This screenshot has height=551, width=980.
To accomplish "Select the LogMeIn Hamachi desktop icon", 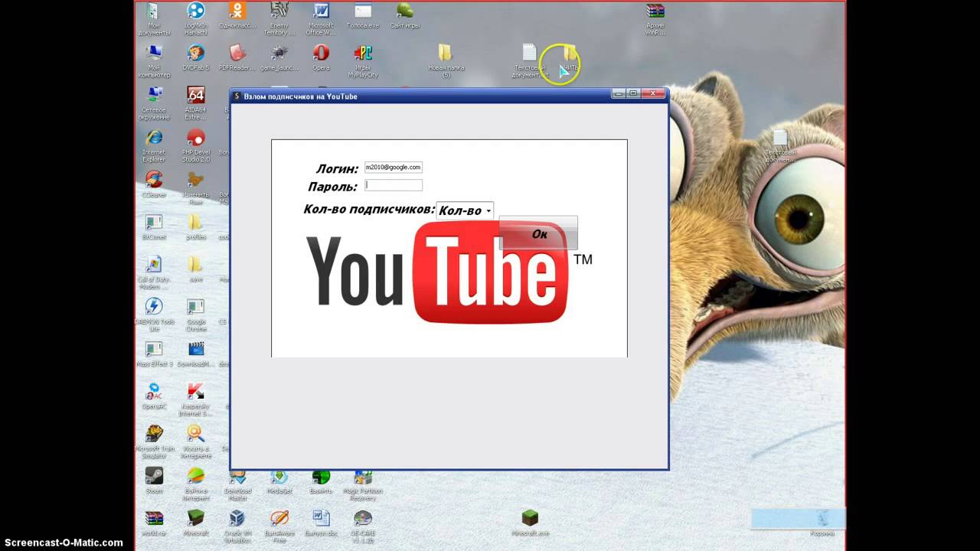I will (x=196, y=19).
